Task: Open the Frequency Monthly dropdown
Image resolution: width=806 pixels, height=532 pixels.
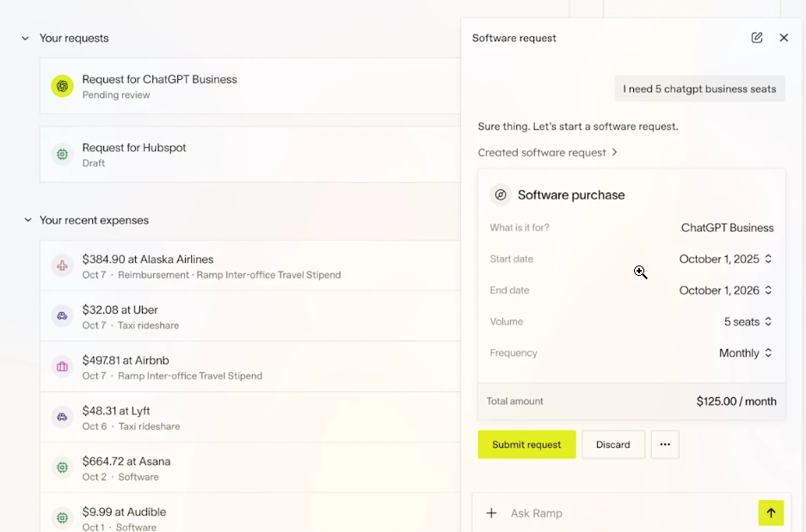Action: (x=745, y=353)
